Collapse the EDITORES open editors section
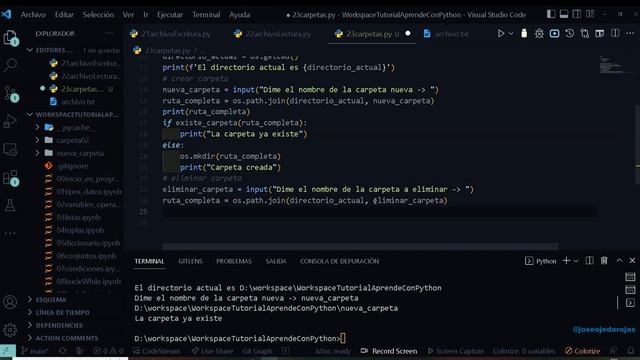Screen dimensions: 640x360 29,50
